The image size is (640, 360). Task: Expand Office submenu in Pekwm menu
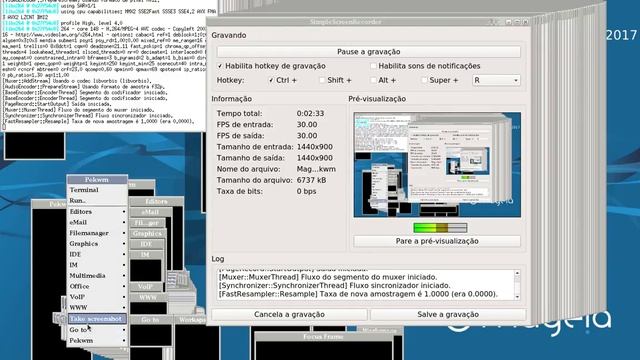click(x=97, y=286)
